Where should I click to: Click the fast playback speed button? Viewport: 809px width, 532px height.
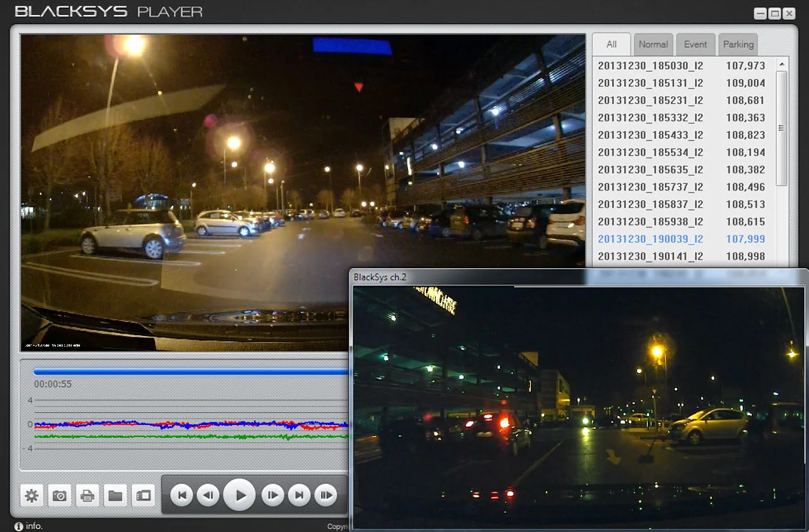(x=326, y=496)
